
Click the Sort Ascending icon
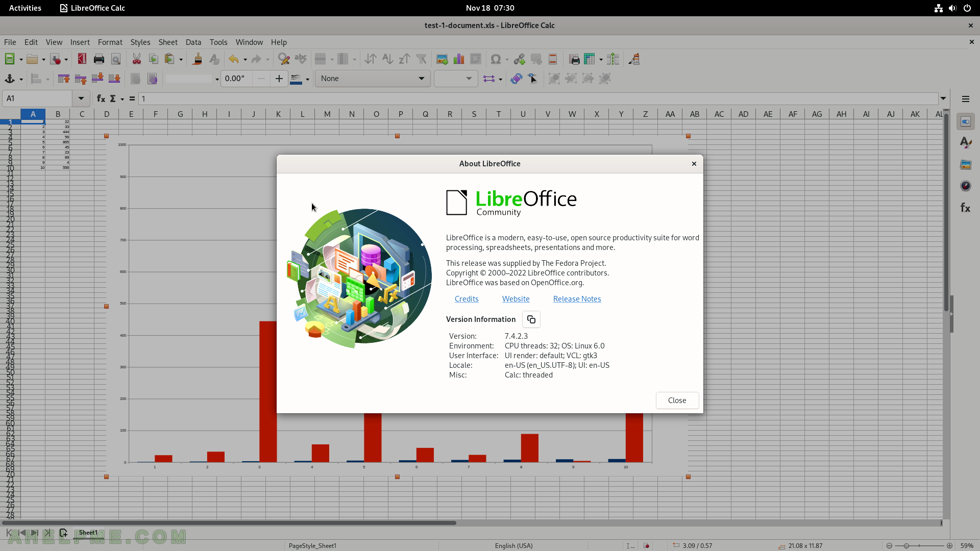[x=387, y=59]
